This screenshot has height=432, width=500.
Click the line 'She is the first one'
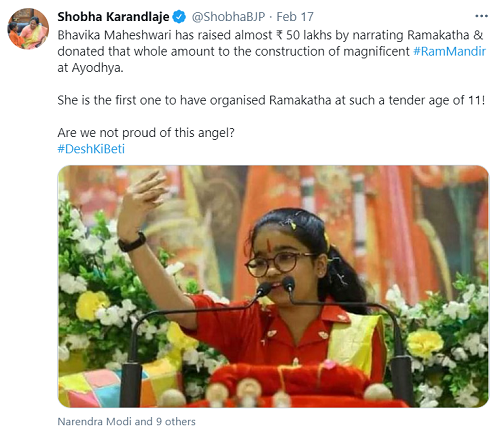point(271,100)
